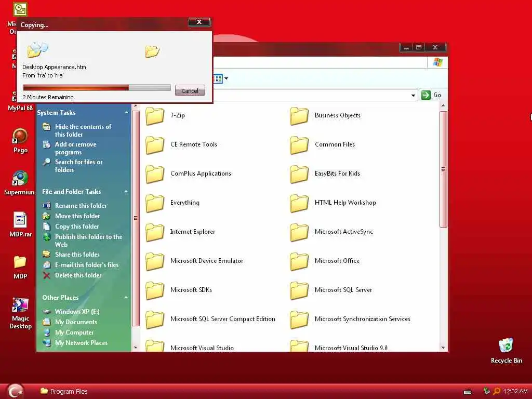Viewport: 532px width, 399px height.
Task: Click Publish this folder to the Web
Action: click(88, 241)
